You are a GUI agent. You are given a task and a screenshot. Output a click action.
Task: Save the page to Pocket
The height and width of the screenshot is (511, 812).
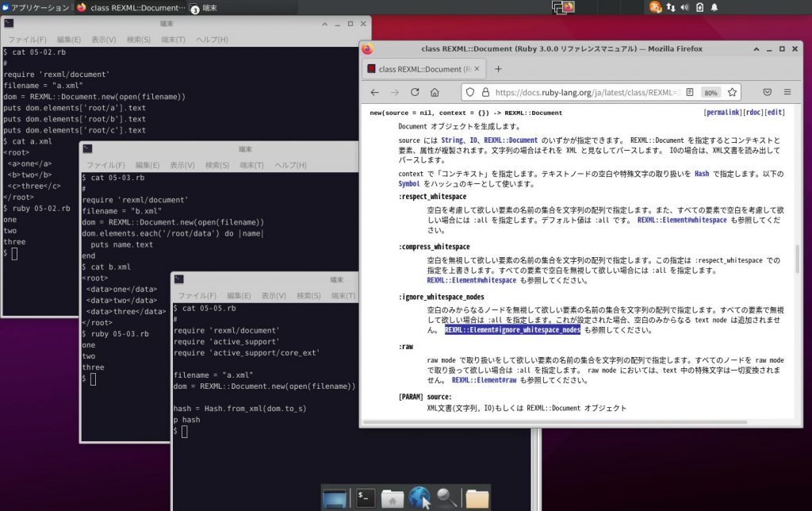point(767,91)
